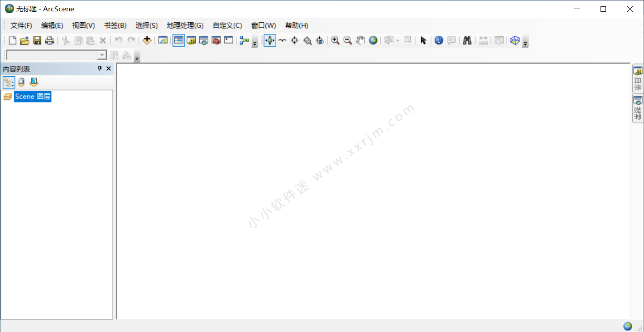644x332 pixels.
Task: Select the Zoom In tool
Action: [x=335, y=40]
